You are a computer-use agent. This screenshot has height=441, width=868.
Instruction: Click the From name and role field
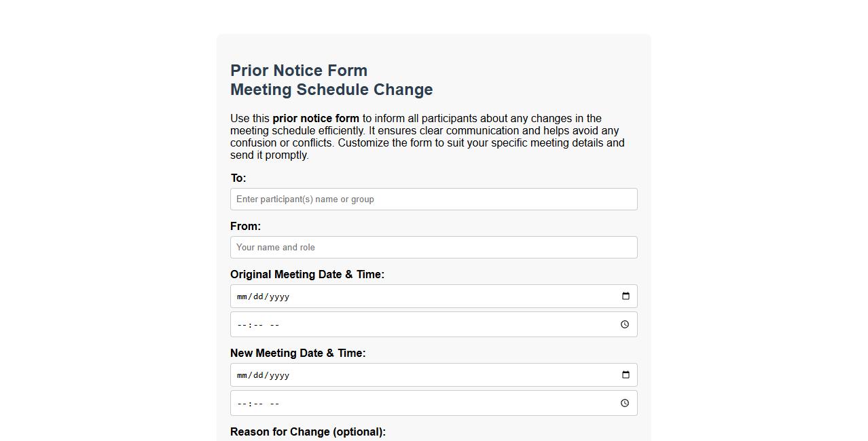(433, 247)
